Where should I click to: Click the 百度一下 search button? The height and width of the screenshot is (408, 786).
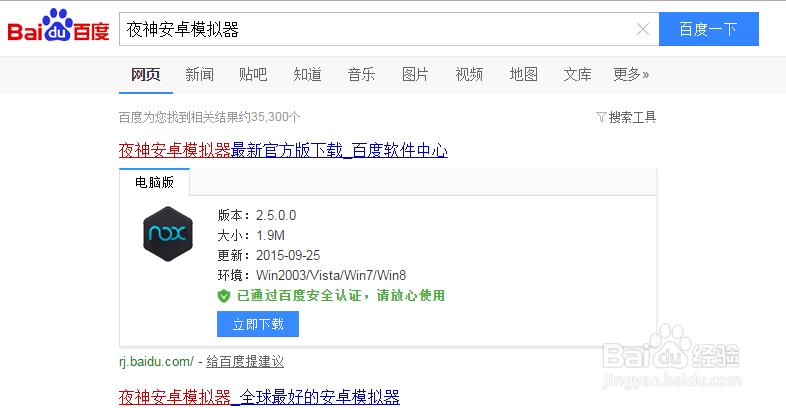coord(708,29)
